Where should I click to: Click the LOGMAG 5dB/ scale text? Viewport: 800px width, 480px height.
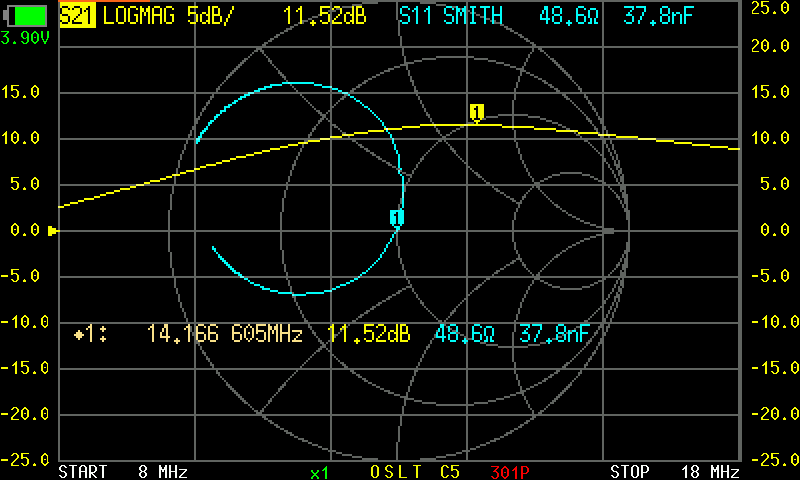(168, 16)
